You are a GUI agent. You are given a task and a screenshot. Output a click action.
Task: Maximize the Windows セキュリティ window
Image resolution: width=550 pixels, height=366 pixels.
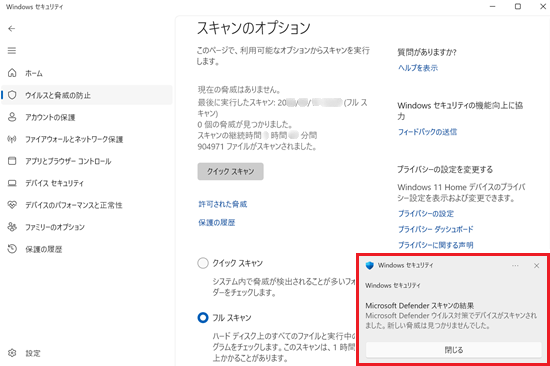pyautogui.click(x=518, y=7)
